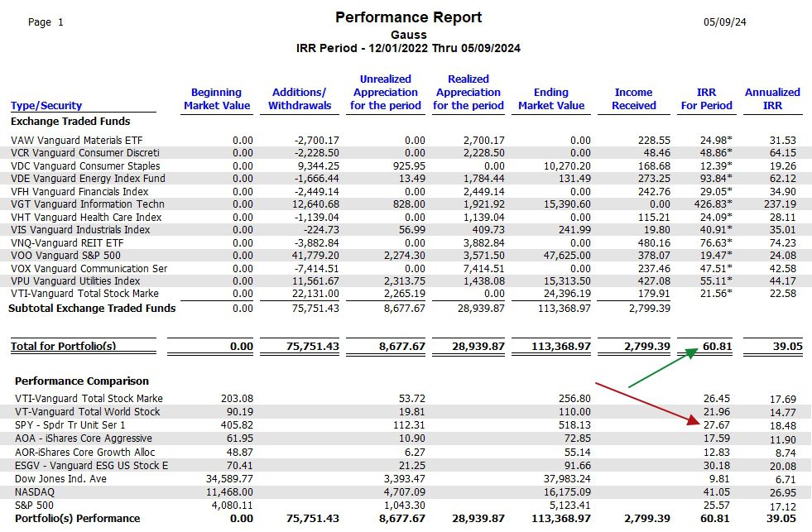Select the VIS Vanguard Industrials Index row
The image size is (812, 532).
[406, 230]
